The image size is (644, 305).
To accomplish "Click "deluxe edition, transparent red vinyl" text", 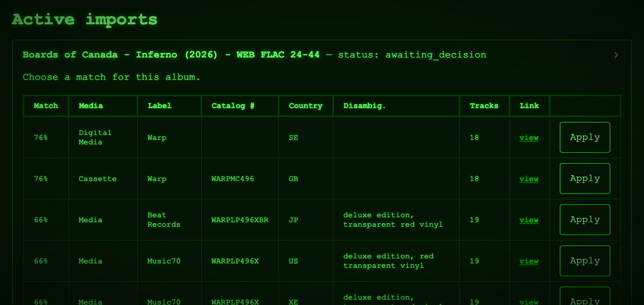I will [393, 220].
